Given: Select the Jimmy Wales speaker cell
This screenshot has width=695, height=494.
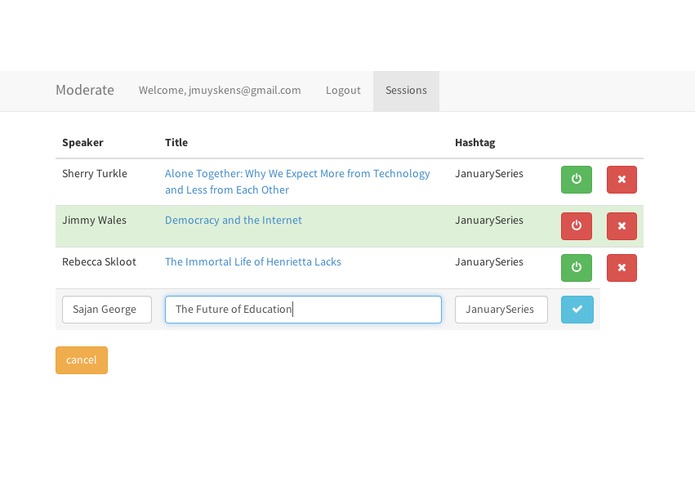Looking at the screenshot, I should coord(94,220).
